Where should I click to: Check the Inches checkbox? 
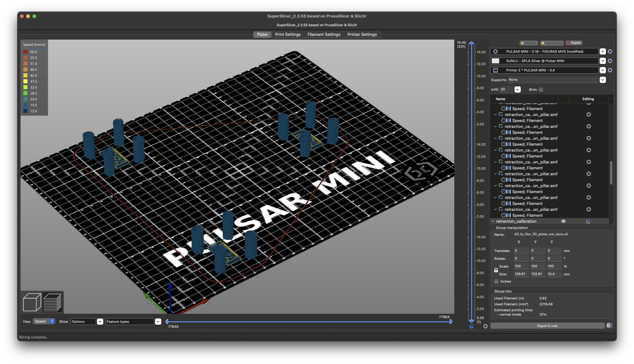(x=496, y=281)
